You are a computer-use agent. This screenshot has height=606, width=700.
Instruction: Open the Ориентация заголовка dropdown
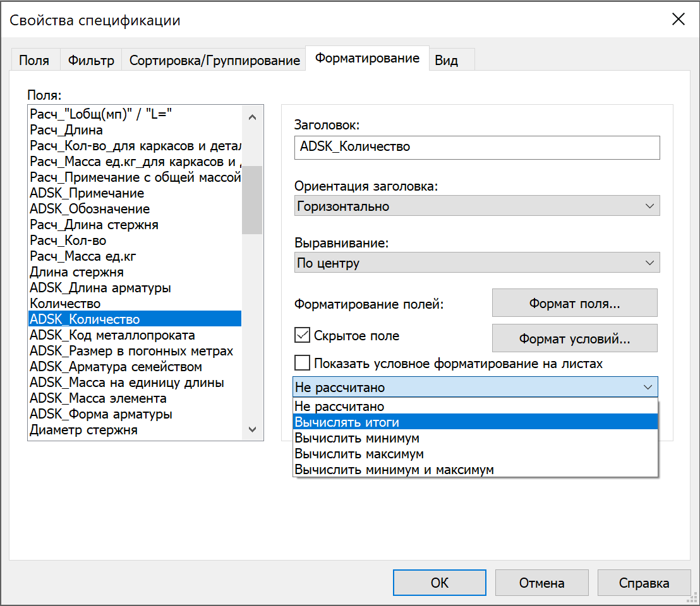click(477, 206)
